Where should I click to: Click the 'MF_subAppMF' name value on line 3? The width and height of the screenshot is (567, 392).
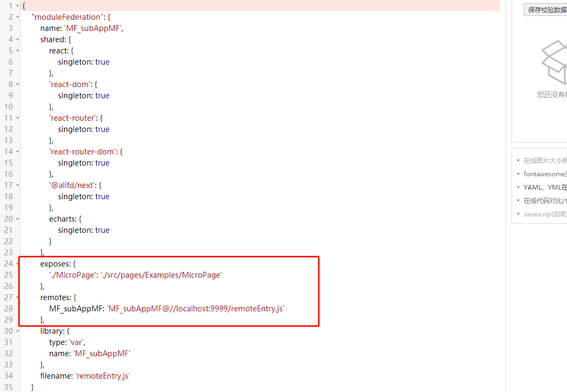tap(94, 28)
